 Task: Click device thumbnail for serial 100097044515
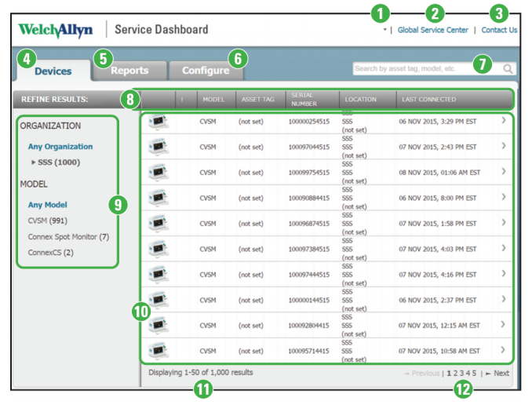coord(159,147)
